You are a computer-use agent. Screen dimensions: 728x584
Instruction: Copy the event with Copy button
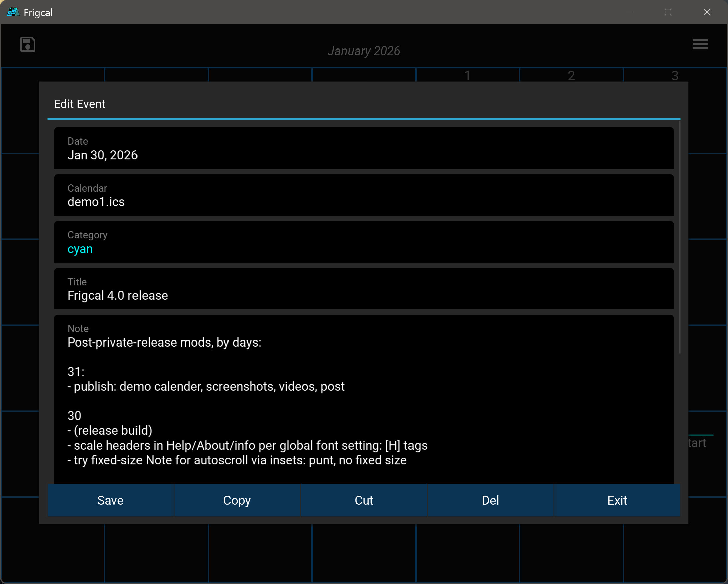237,500
